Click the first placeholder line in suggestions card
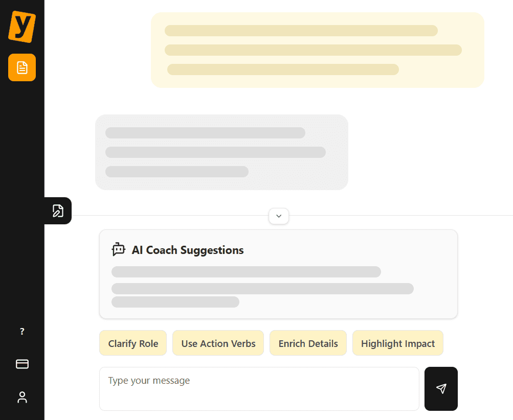 point(246,272)
